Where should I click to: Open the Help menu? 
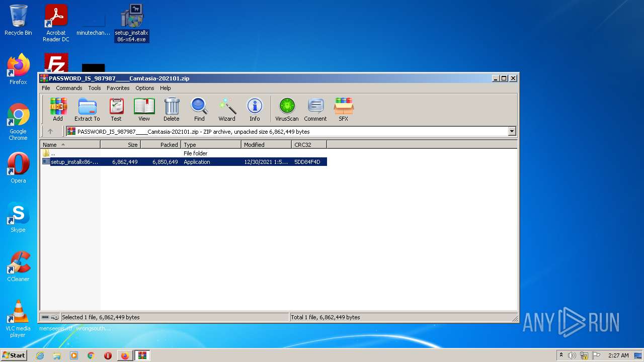pos(166,88)
